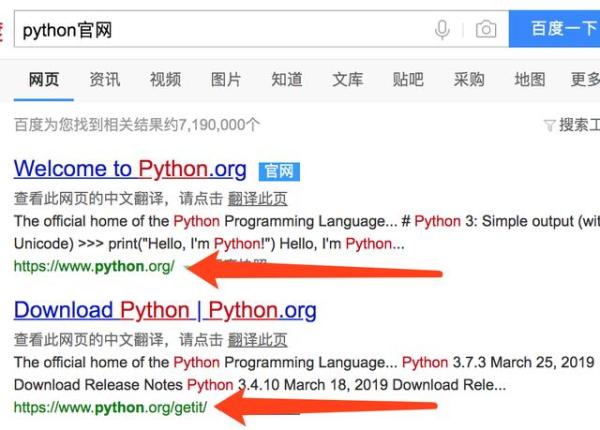This screenshot has height=430, width=600.
Task: Switch to the 视频 tab
Action: 165,80
